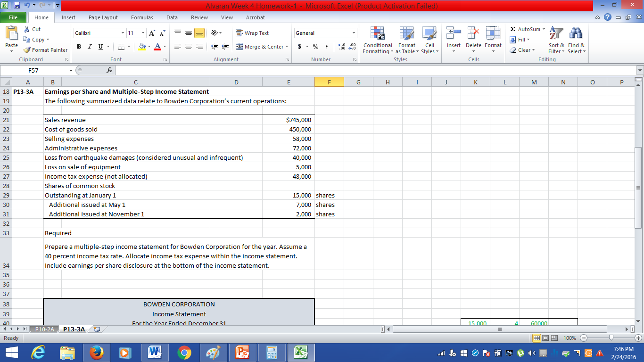Open the General number format dropdown

point(354,33)
